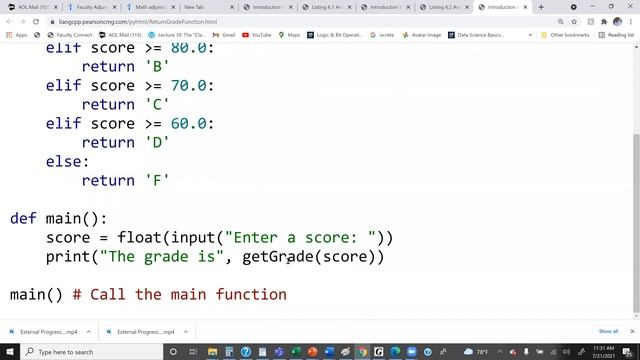This screenshot has height=360, width=640.
Task: Open the Apps bookmarks shortcut
Action: [x=16, y=35]
